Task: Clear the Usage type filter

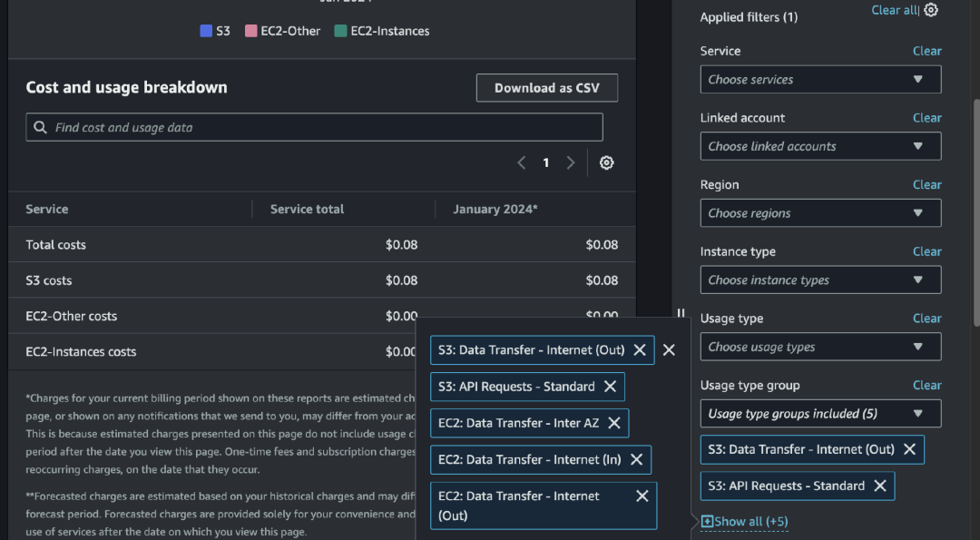Action: point(926,319)
